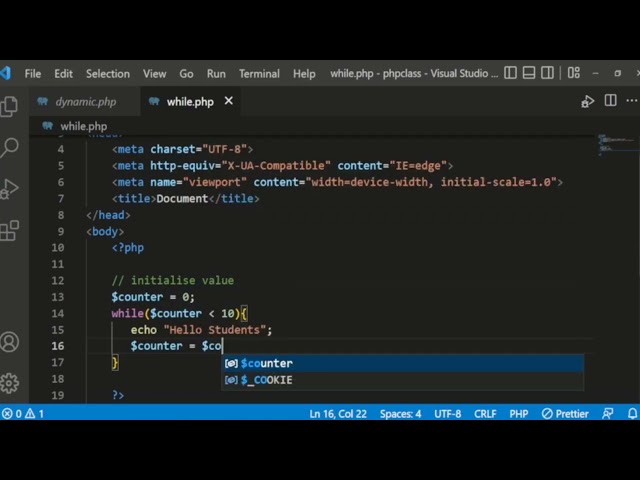Open the File menu
The height and width of the screenshot is (480, 640).
click(x=33, y=74)
